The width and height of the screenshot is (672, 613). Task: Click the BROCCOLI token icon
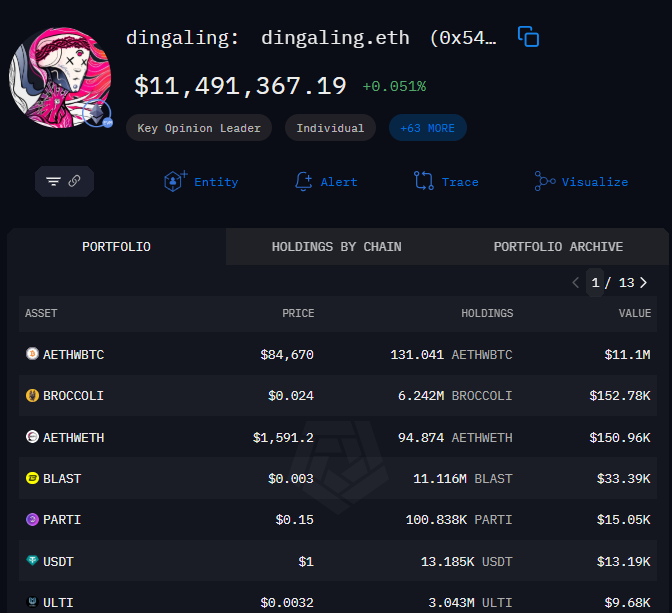(32, 396)
